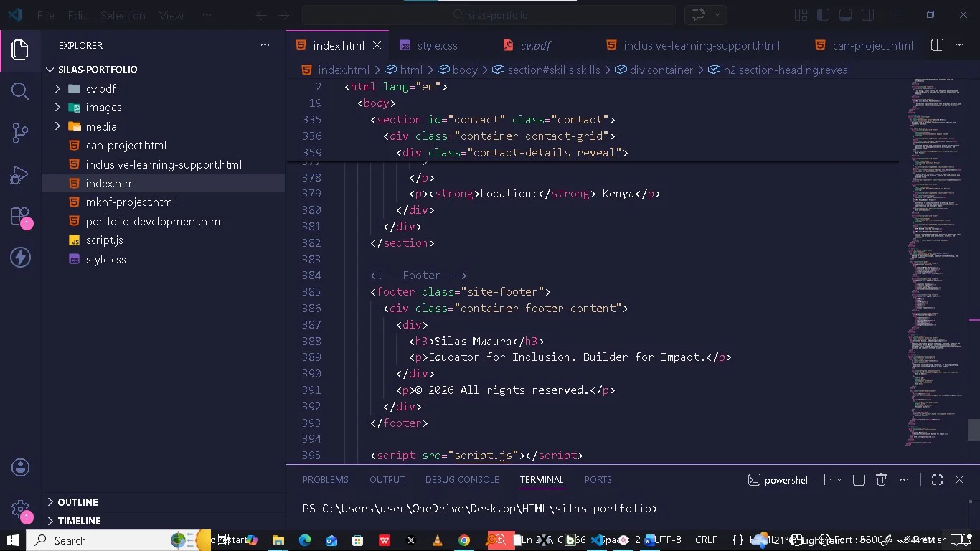The image size is (980, 551).
Task: Open the new terminal launch profile dropdown
Action: point(839,480)
